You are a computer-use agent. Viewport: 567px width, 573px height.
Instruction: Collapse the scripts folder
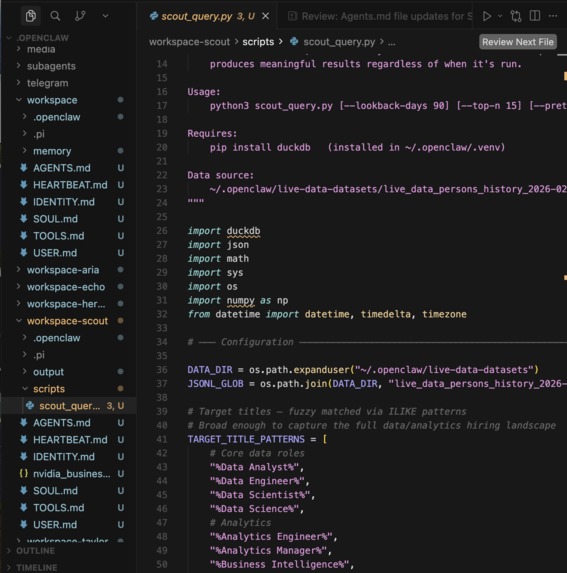click(49, 389)
